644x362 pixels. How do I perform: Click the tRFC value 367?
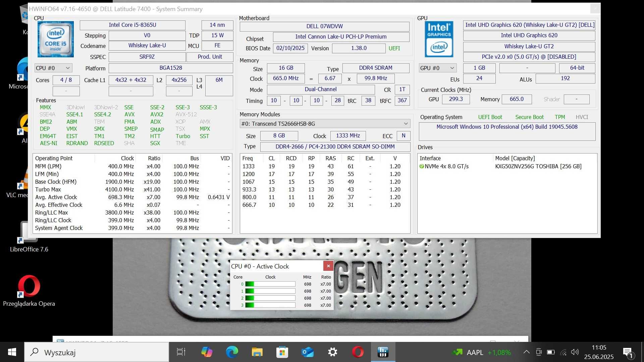[x=402, y=101]
